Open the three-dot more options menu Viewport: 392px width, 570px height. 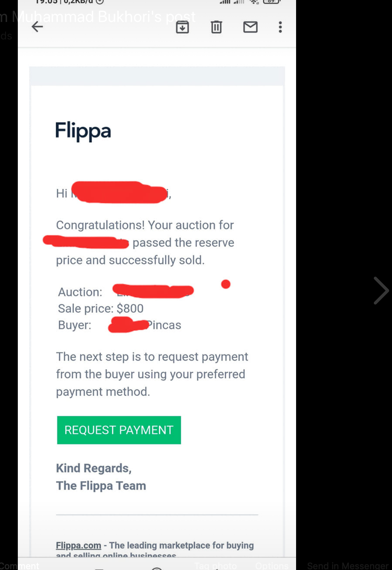coord(280,27)
